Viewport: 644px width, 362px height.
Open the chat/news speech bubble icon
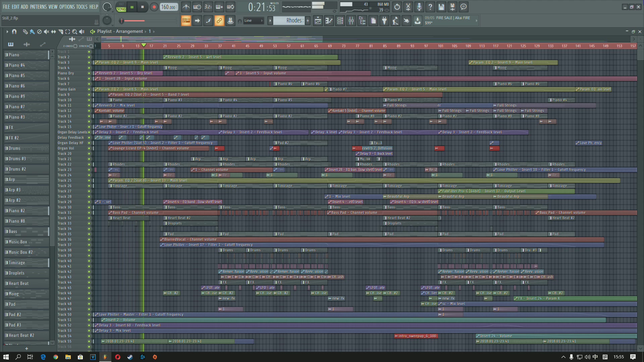point(463,7)
